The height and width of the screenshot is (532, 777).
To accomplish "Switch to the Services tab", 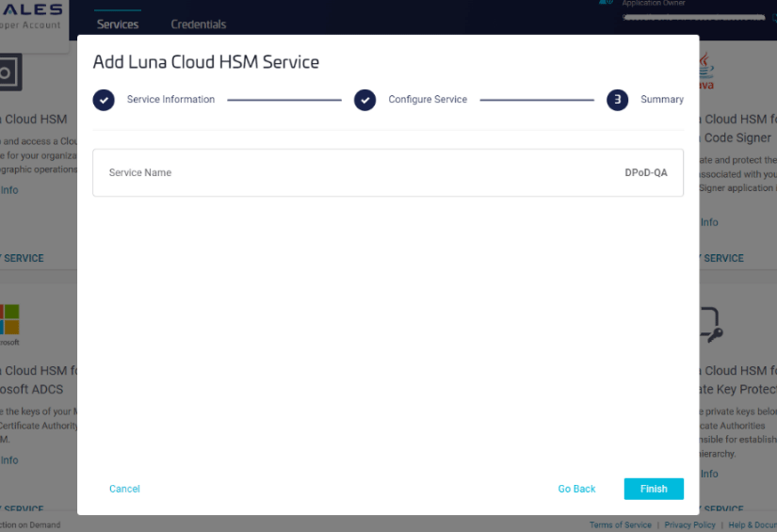I will tap(118, 24).
